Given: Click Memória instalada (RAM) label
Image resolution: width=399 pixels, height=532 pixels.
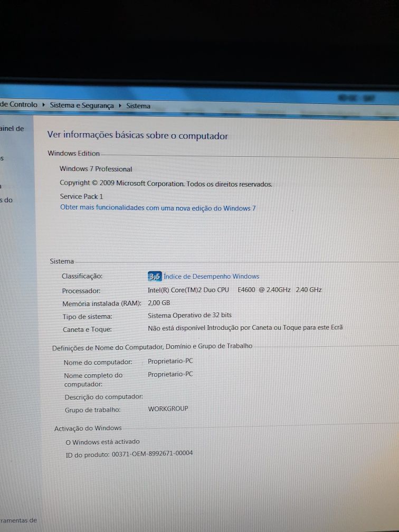Looking at the screenshot, I should [x=102, y=303].
